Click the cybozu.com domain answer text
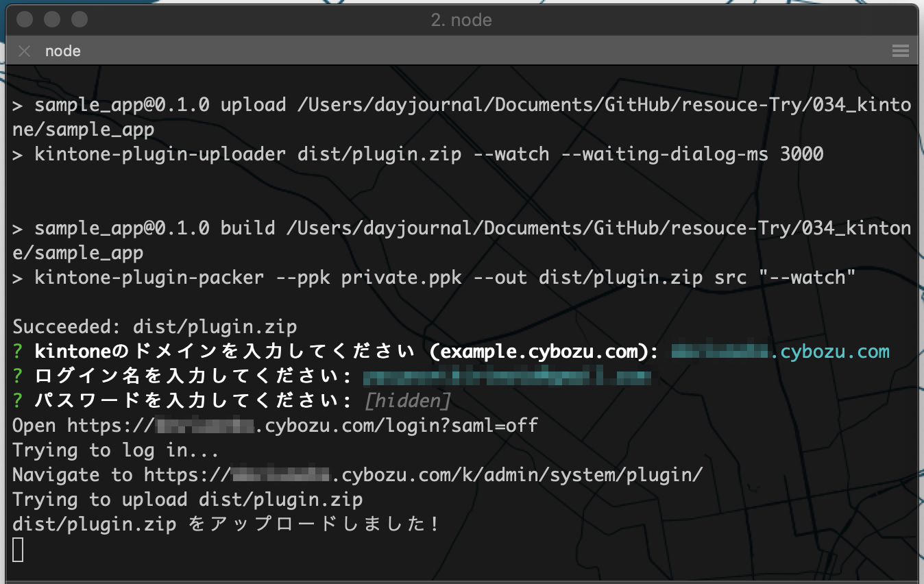This screenshot has height=584, width=924. point(780,352)
